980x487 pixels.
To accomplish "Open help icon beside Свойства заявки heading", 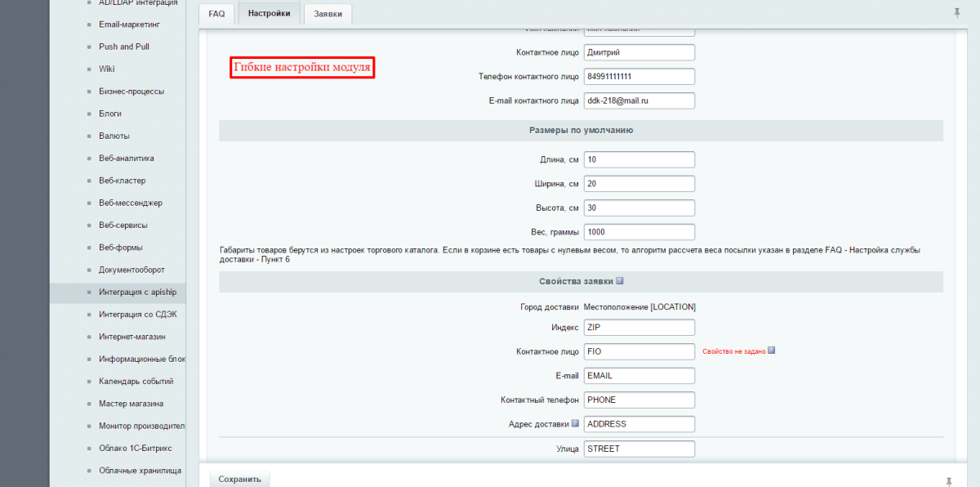I will 620,281.
